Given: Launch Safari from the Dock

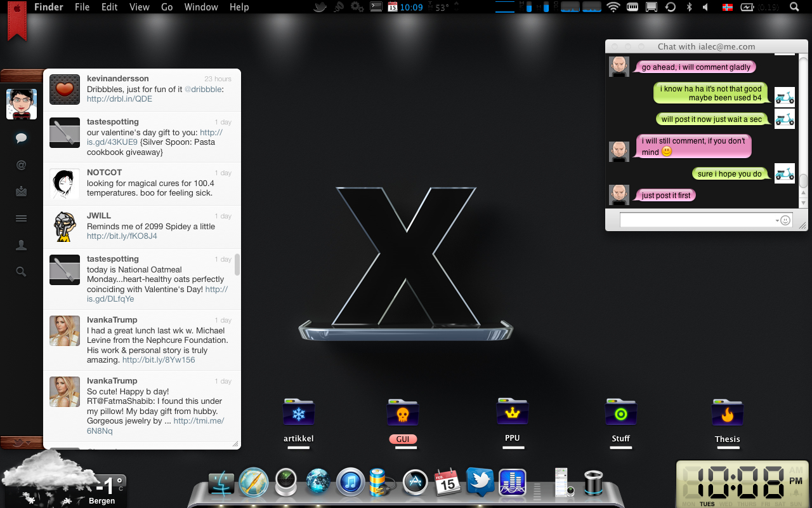Looking at the screenshot, I should [253, 482].
